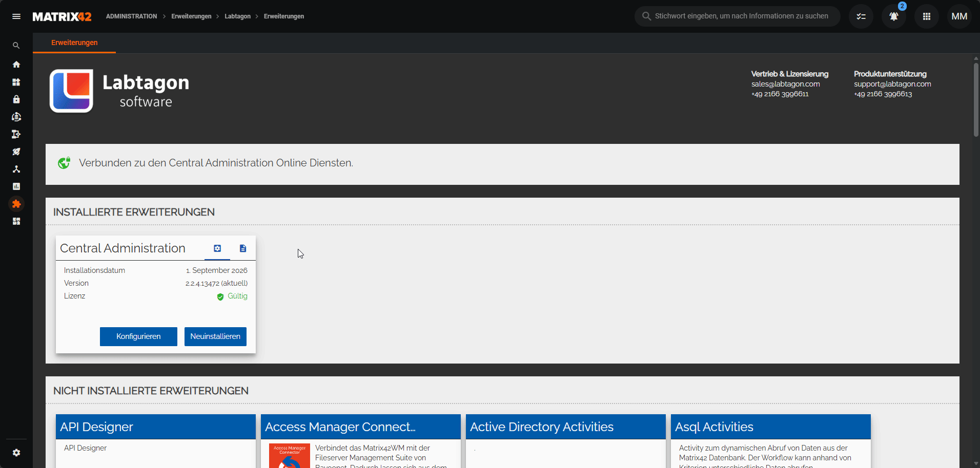Open the padlock security icon in sidebar

[x=16, y=99]
